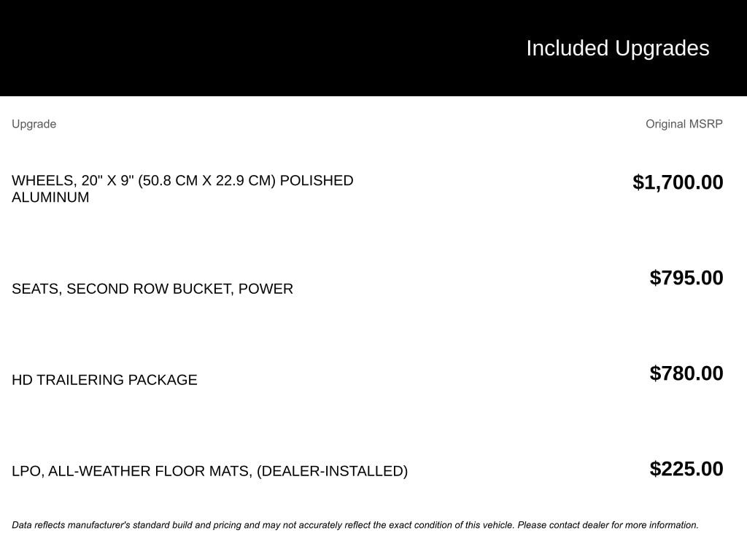Screen dimensions: 747x560
Task: Click the word "ALUMINUM" on the second line
Action: [x=50, y=198]
